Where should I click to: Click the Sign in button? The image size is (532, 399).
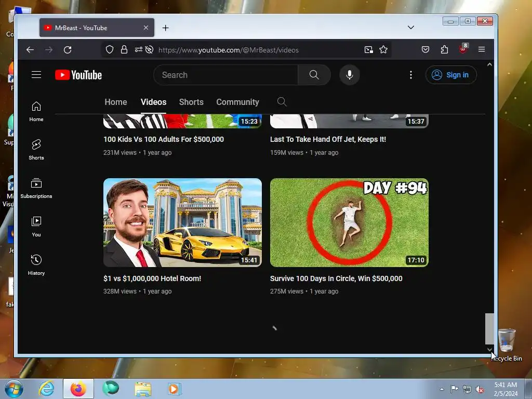click(451, 75)
